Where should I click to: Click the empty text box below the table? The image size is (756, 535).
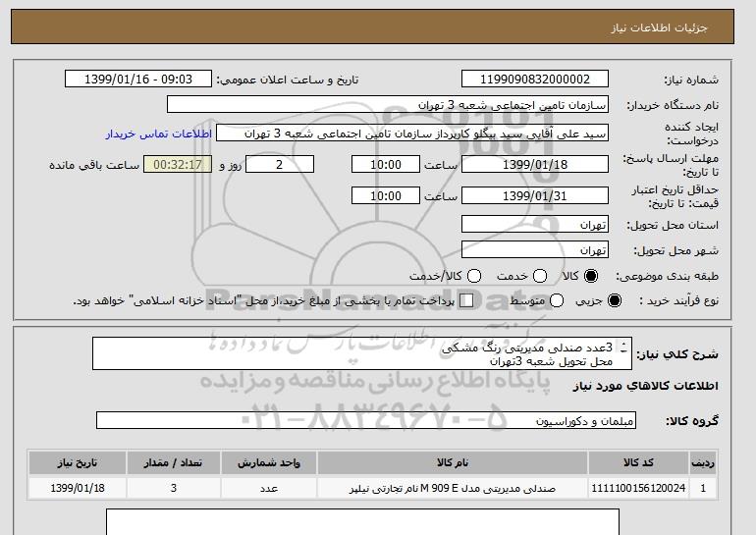point(362,521)
